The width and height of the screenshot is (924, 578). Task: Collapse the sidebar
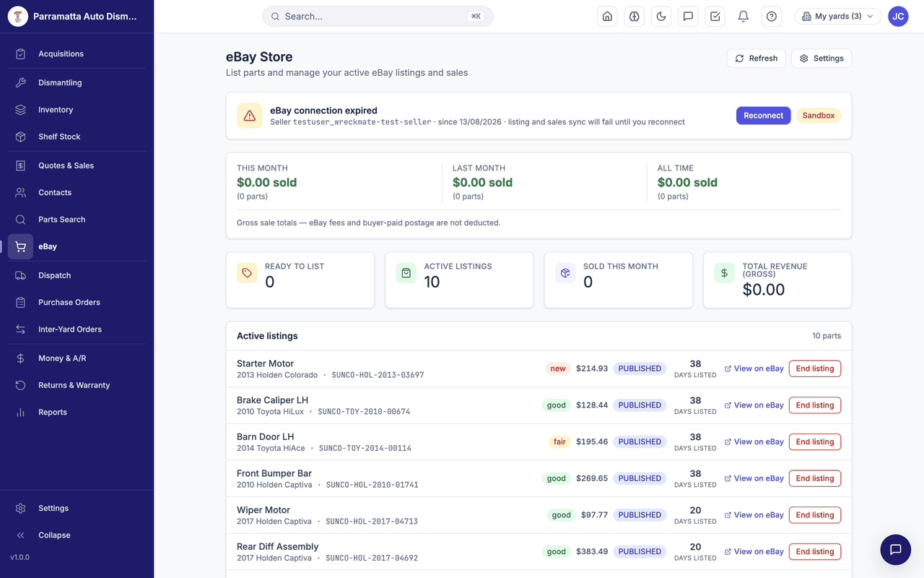coord(77,535)
